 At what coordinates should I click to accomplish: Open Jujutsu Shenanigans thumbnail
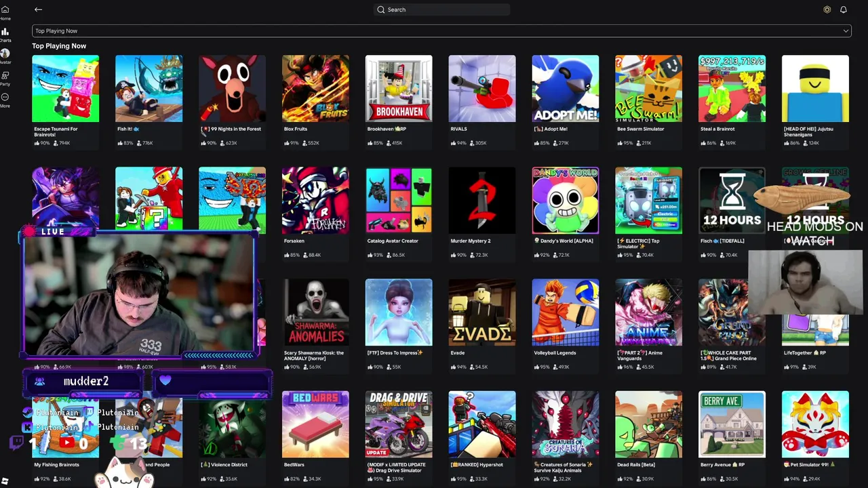pos(816,89)
